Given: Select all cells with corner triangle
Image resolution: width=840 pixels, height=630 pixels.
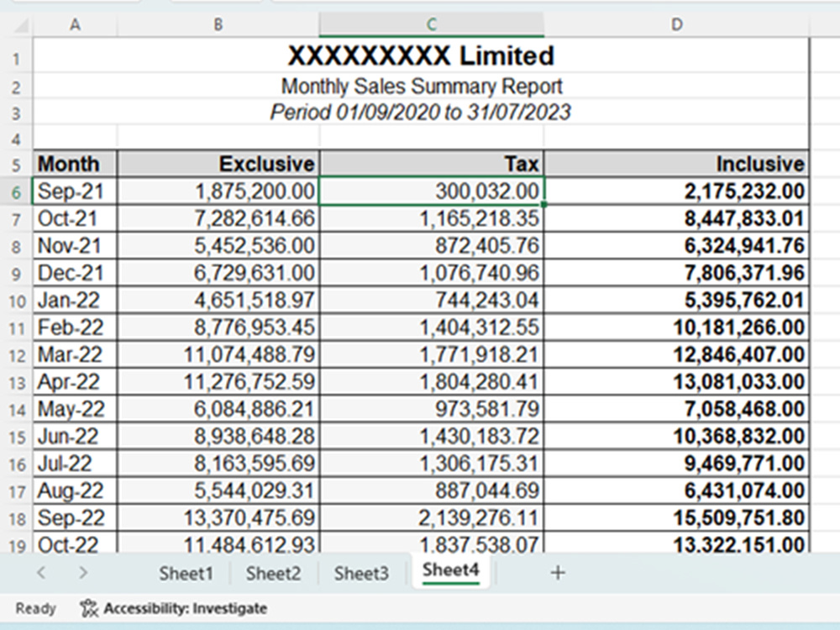Looking at the screenshot, I should click(x=20, y=24).
